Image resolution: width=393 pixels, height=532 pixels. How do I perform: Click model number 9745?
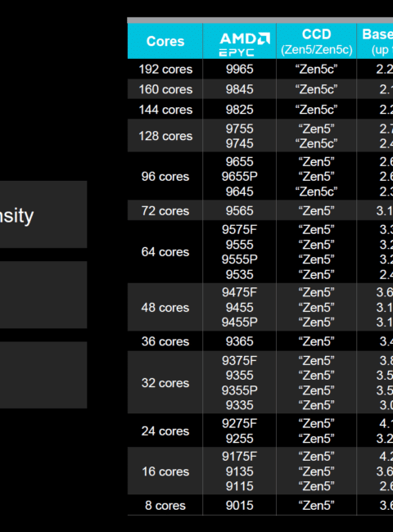pyautogui.click(x=240, y=143)
